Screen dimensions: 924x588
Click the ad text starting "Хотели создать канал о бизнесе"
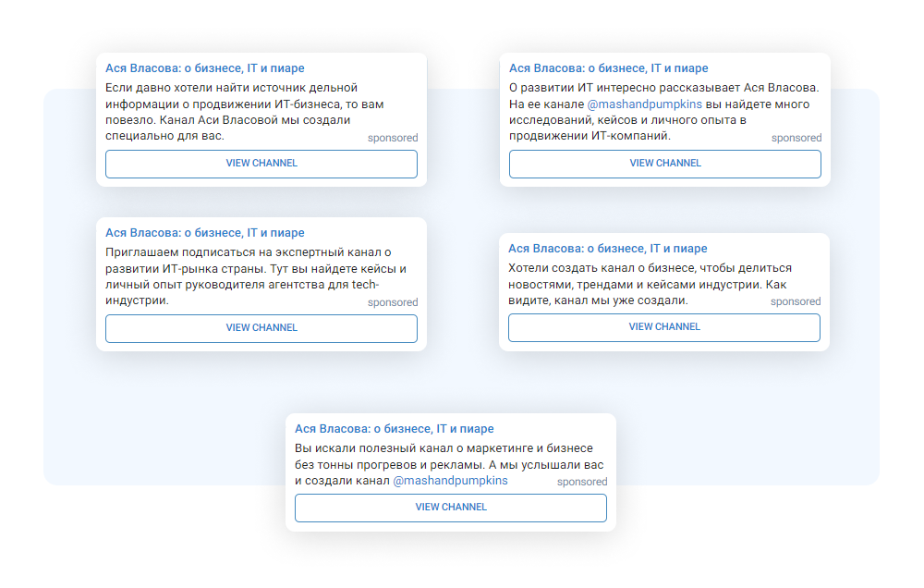tap(647, 284)
